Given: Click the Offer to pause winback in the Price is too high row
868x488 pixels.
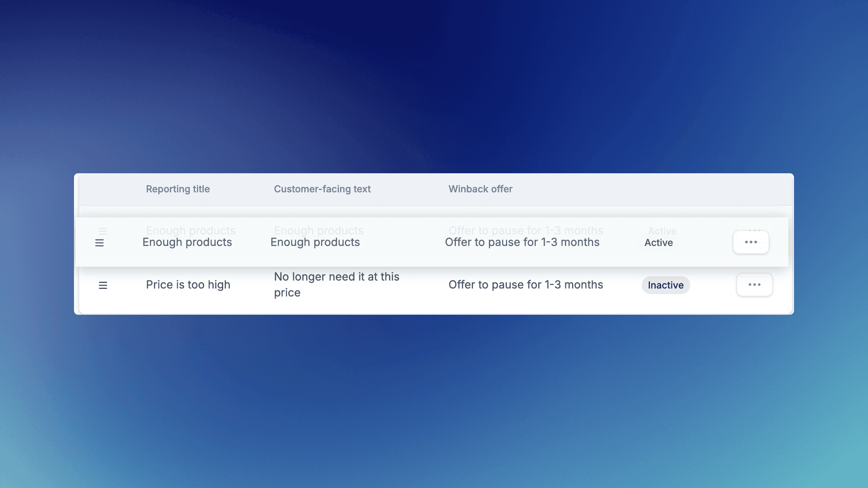Looking at the screenshot, I should [x=525, y=285].
